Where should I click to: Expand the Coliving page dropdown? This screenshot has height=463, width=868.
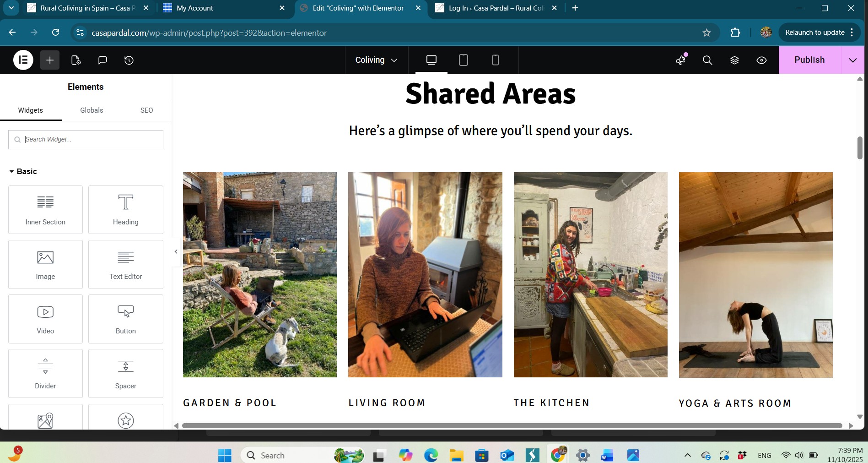376,60
